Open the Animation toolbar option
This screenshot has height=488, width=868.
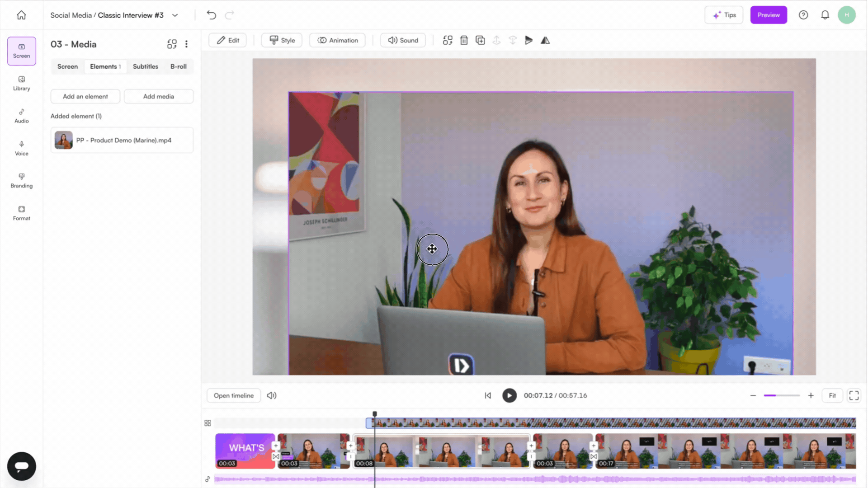coord(337,40)
